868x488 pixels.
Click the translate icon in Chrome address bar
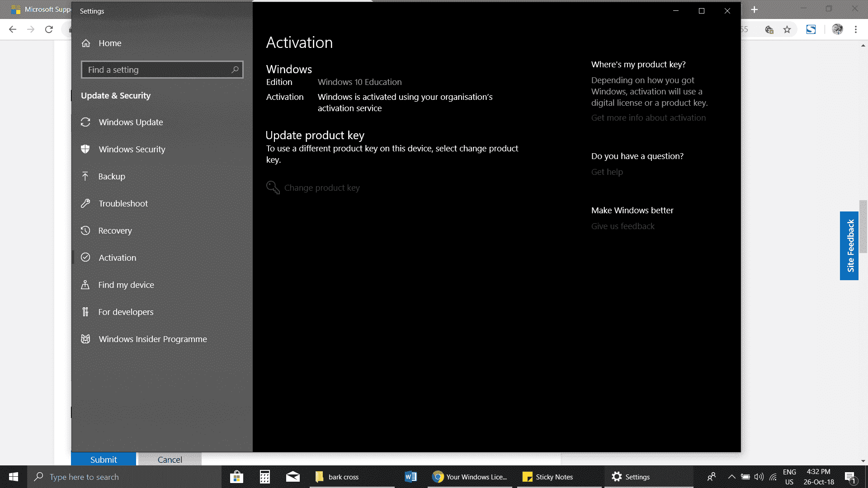point(769,30)
